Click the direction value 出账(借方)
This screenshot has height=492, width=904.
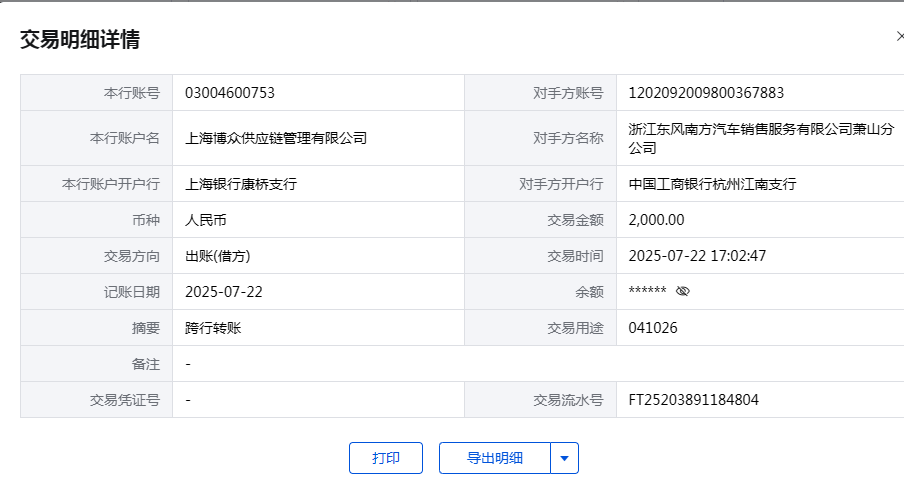click(218, 256)
